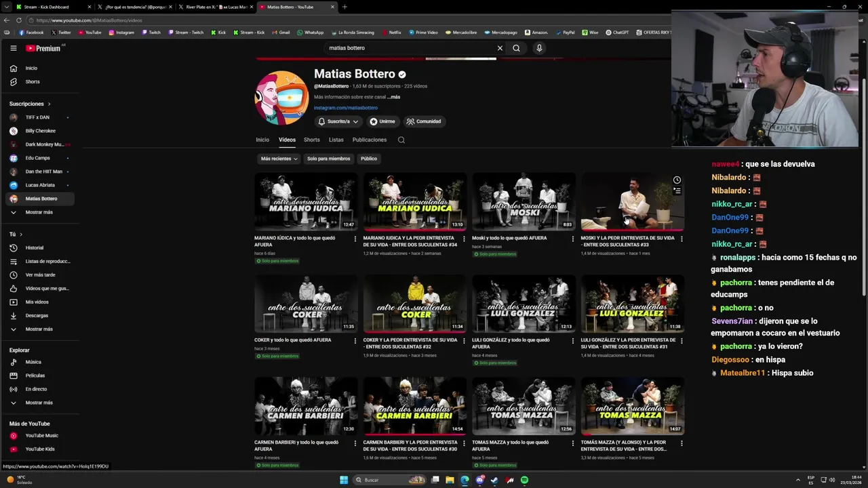
Task: Filter videos by Solo para miembros
Action: (x=328, y=159)
